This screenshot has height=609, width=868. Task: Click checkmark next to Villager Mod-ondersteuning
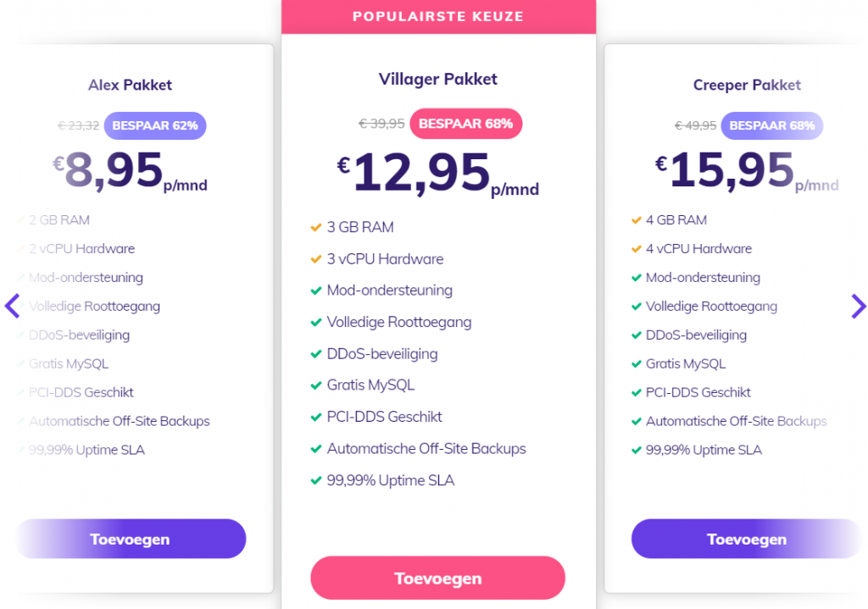316,291
